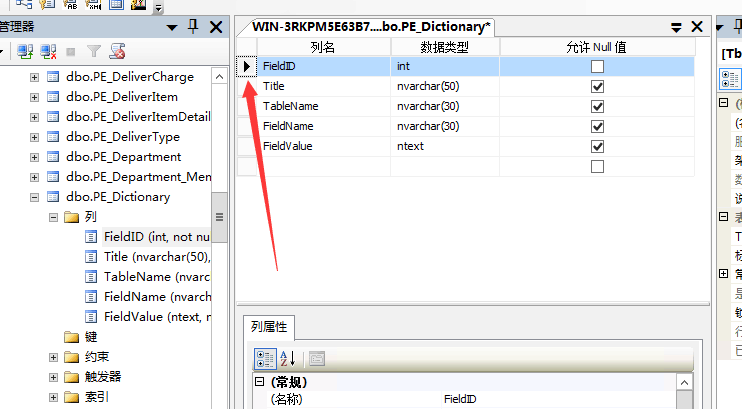
Task: Click the script with red stop icon
Action: (117, 50)
